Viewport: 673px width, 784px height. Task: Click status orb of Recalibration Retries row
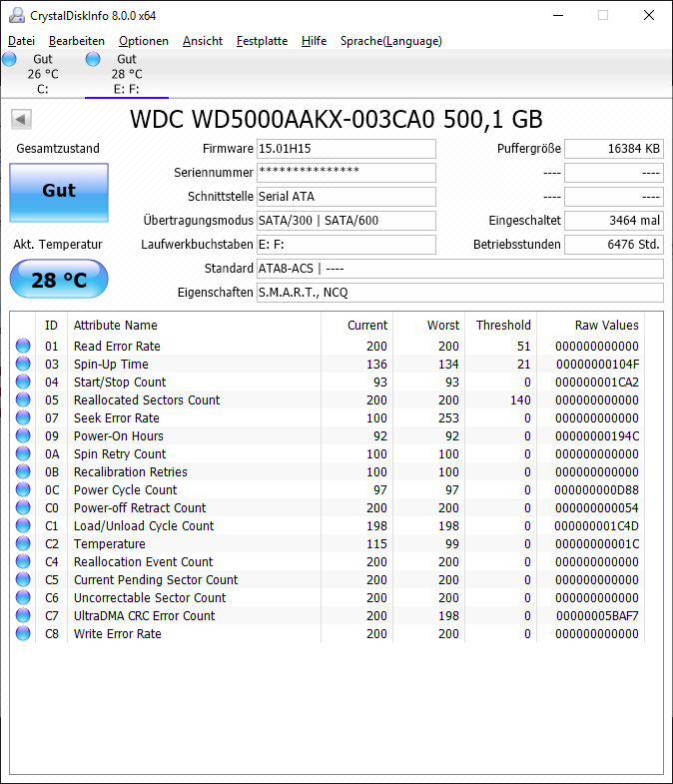tap(23, 471)
